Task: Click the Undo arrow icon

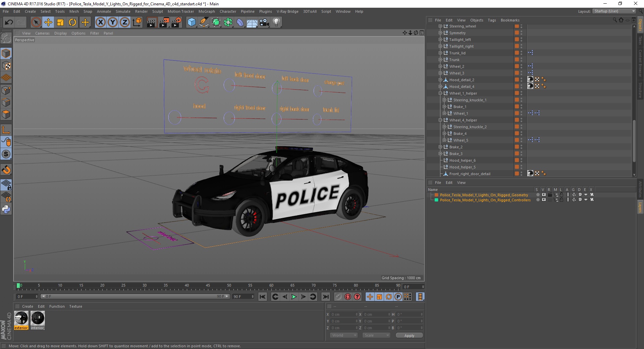Action: 9,22
